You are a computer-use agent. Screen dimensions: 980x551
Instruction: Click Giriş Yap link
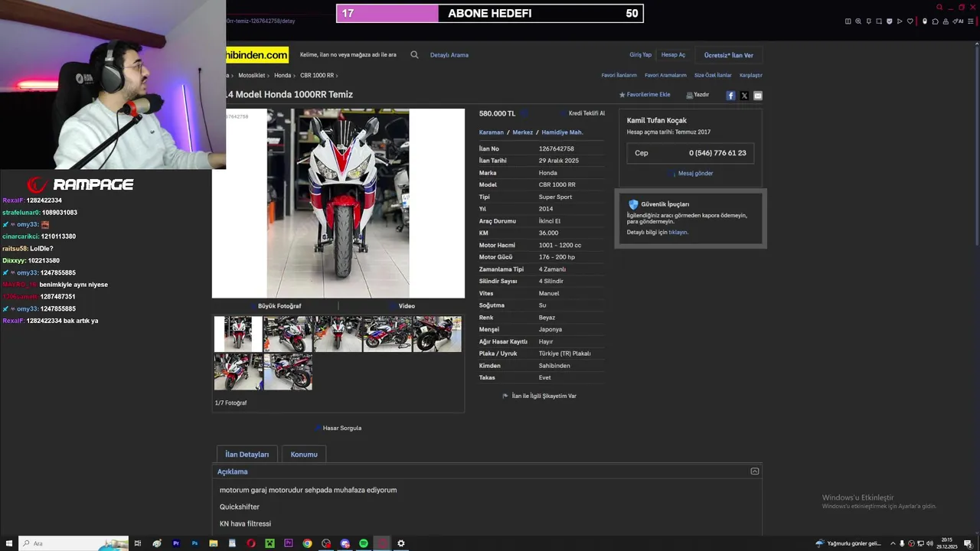tap(640, 55)
